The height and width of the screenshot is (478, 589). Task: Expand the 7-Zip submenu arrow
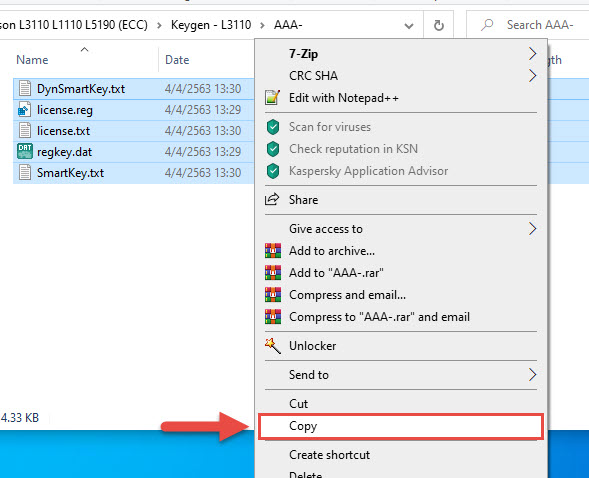(532, 54)
